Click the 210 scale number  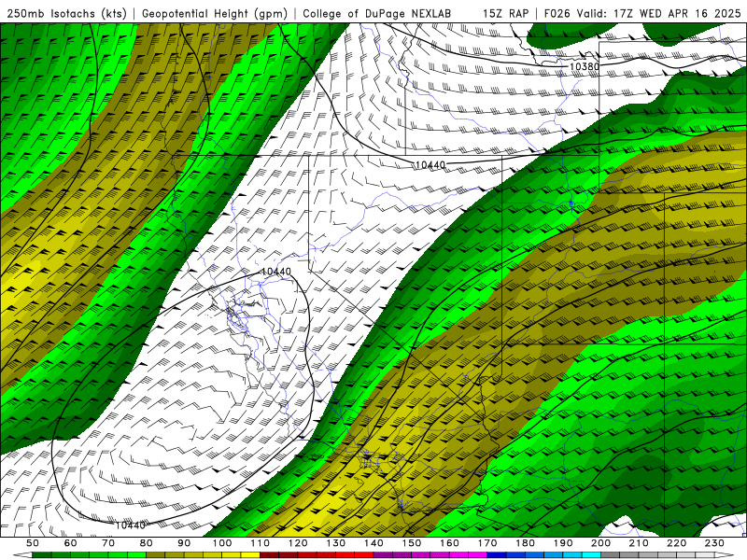[639, 543]
